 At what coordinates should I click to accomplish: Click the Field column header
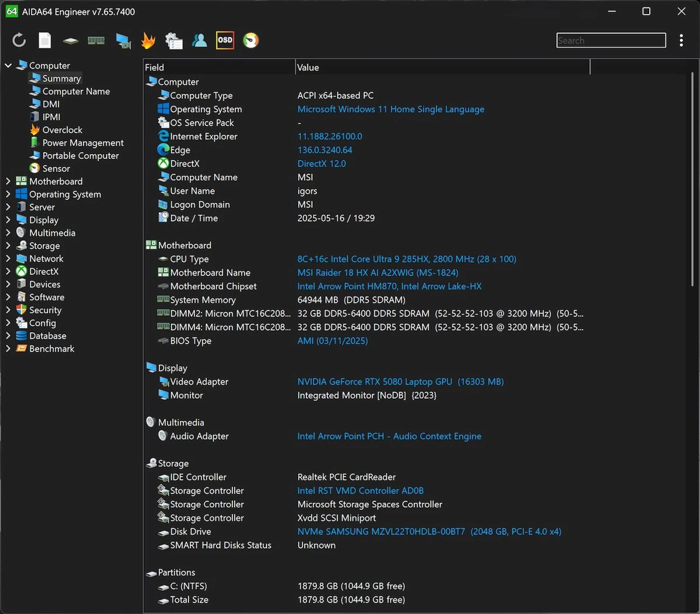pyautogui.click(x=219, y=67)
